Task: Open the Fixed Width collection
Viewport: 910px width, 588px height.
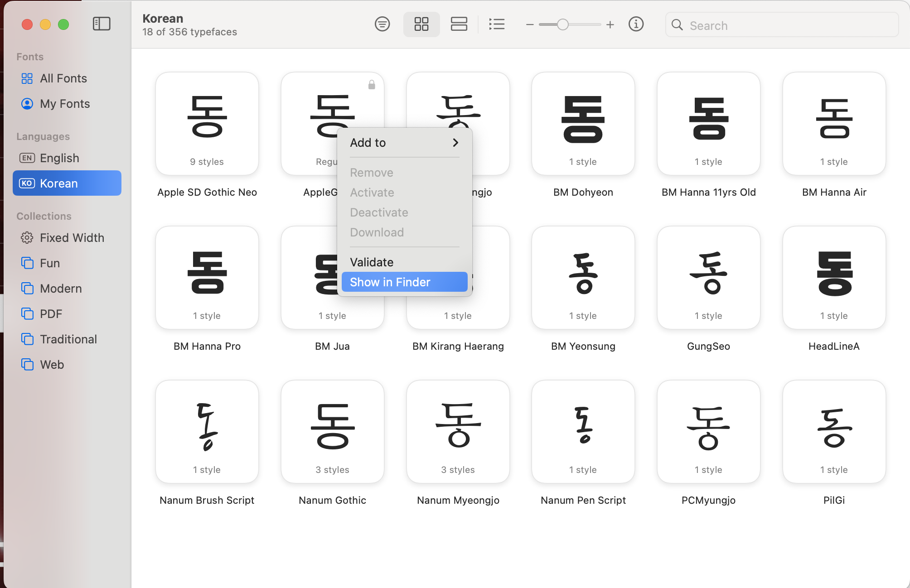Action: (72, 238)
